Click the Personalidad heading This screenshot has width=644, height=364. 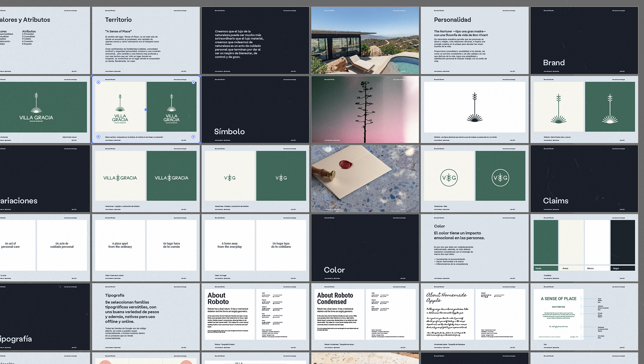click(452, 20)
